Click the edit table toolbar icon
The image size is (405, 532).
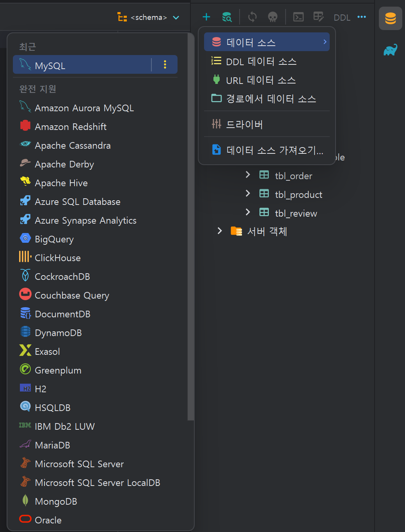click(319, 17)
